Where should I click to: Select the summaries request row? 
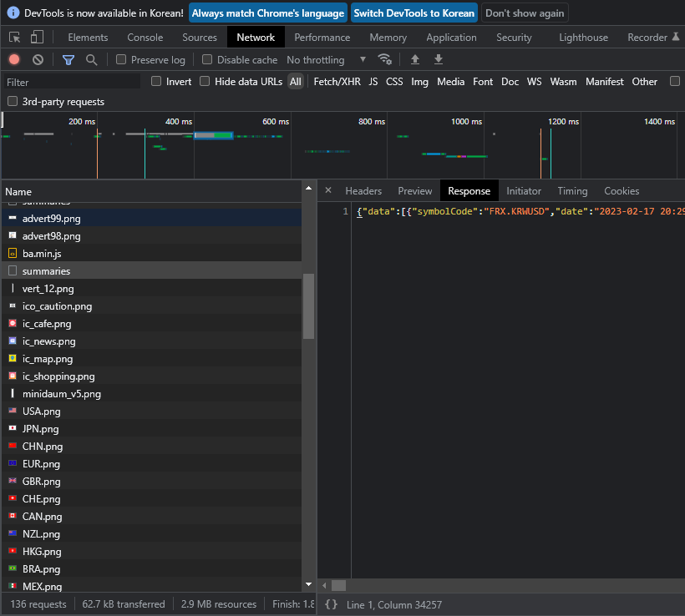coord(151,270)
